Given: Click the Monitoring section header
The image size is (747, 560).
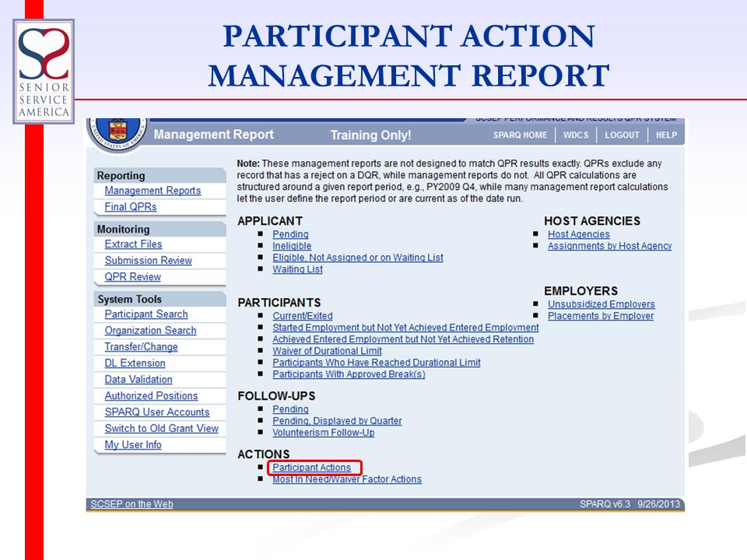Looking at the screenshot, I should (x=160, y=229).
